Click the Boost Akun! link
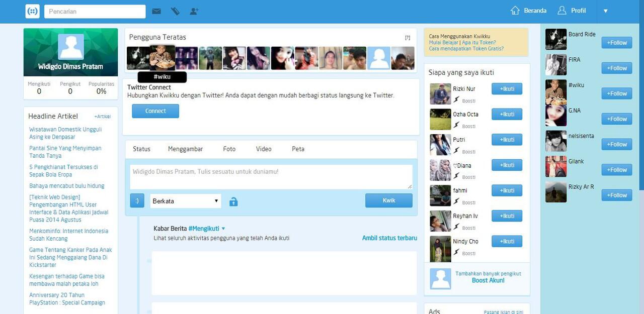644x314 pixels. 488,280
